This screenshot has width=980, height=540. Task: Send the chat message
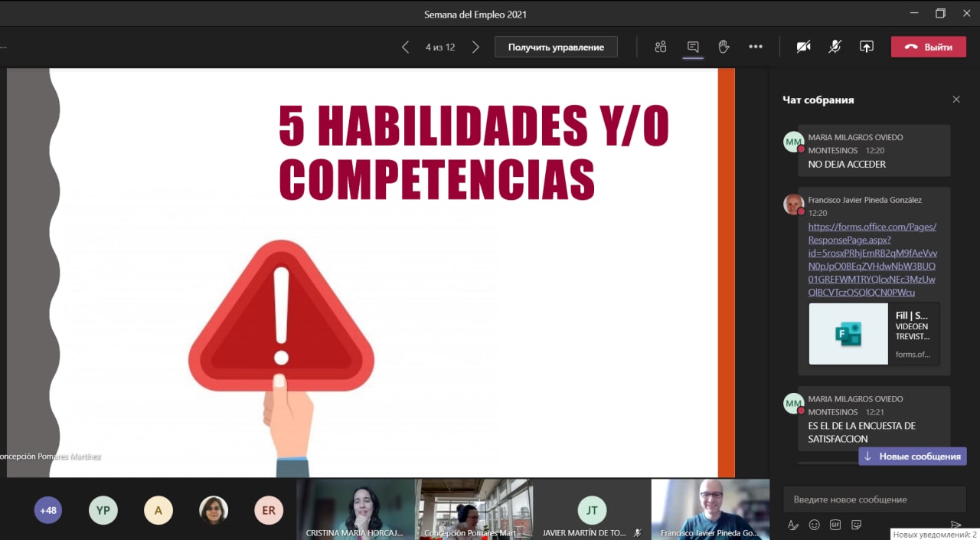955,525
